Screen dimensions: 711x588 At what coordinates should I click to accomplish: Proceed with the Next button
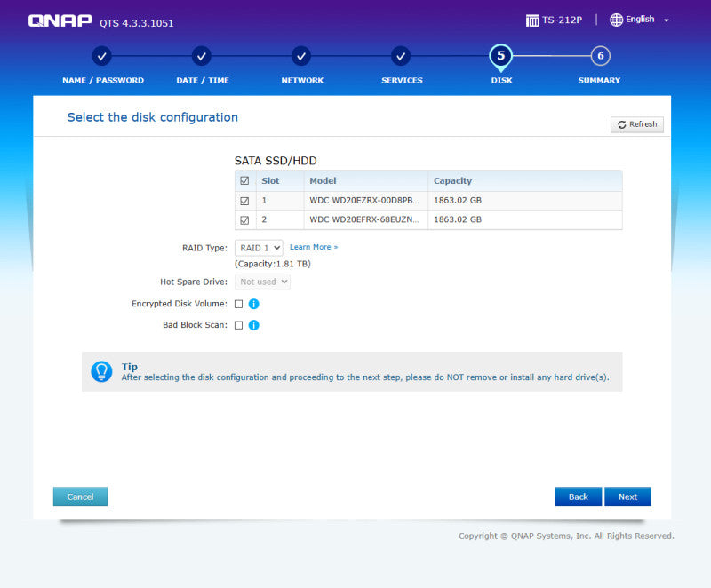point(627,497)
